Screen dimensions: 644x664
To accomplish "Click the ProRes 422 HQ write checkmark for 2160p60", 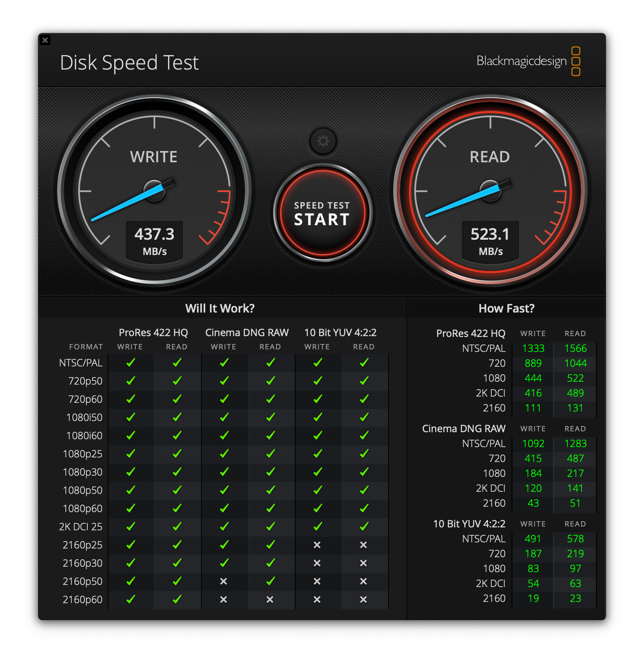I will [x=131, y=599].
